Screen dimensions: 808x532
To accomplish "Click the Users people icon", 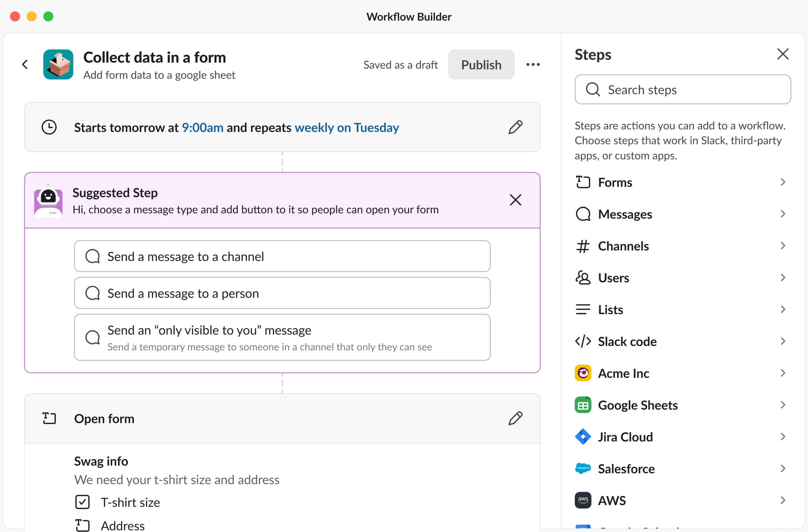I will pos(583,278).
